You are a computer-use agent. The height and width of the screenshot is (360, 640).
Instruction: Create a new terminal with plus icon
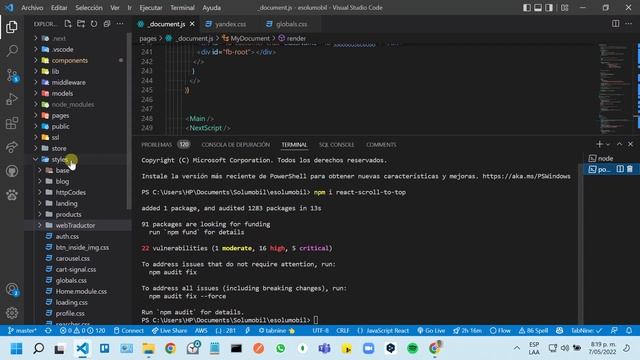[599, 144]
